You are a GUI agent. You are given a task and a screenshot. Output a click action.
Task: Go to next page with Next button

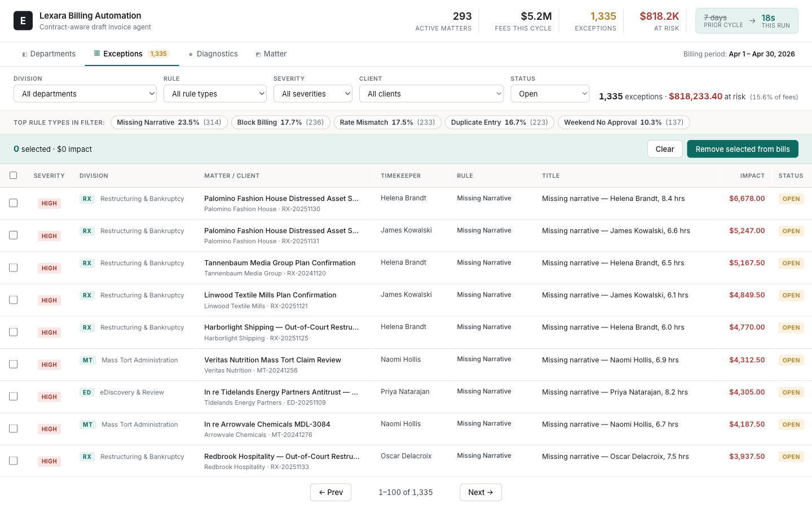(x=480, y=492)
